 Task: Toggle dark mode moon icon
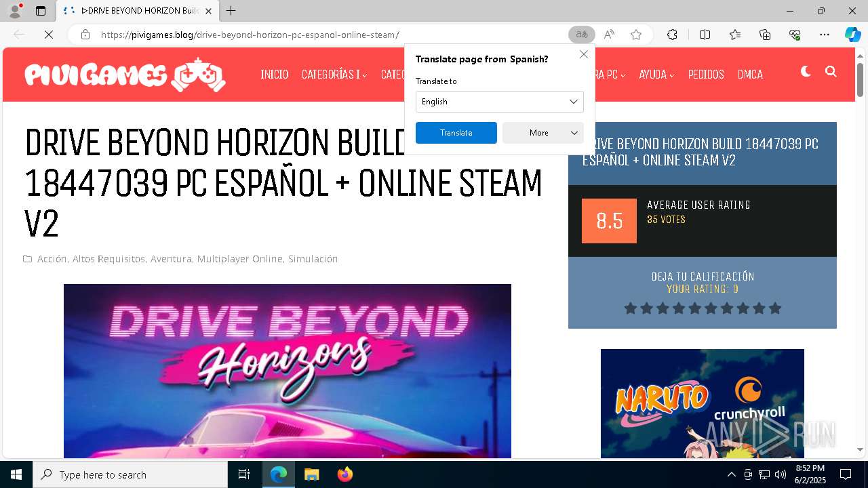806,72
